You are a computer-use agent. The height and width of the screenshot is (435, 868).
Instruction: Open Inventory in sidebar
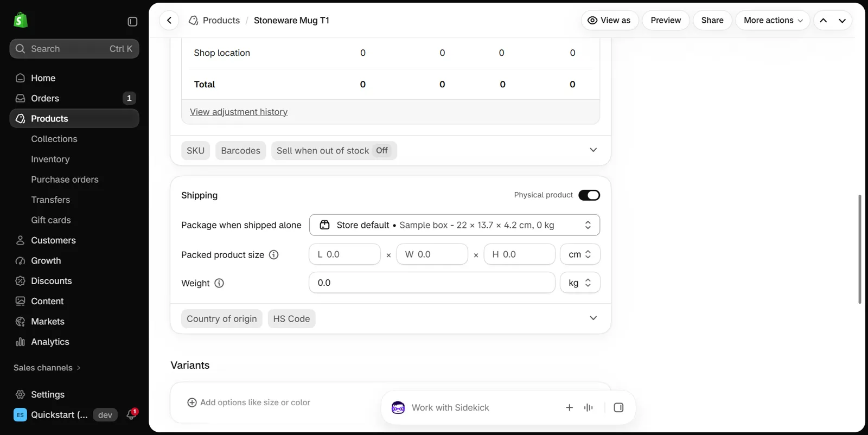click(50, 159)
